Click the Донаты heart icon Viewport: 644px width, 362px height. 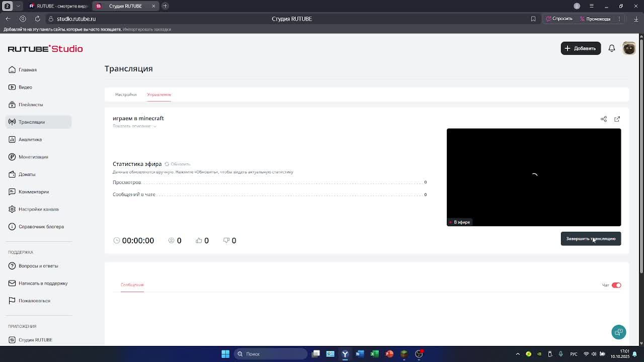12,174
